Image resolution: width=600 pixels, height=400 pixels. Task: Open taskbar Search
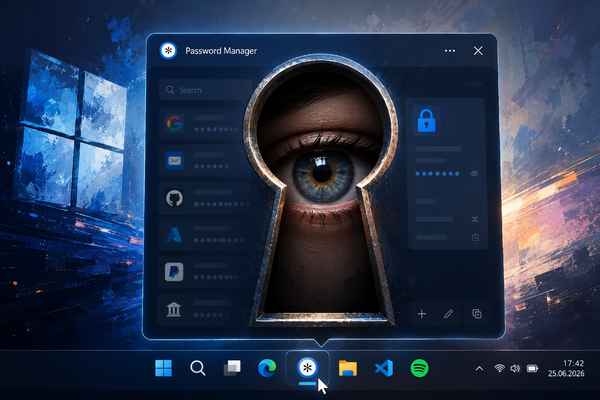click(x=198, y=368)
